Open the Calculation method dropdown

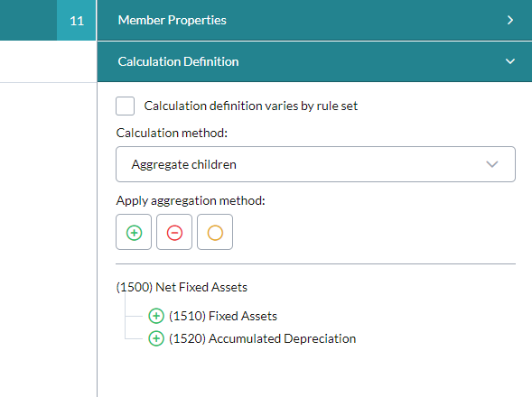click(x=315, y=164)
